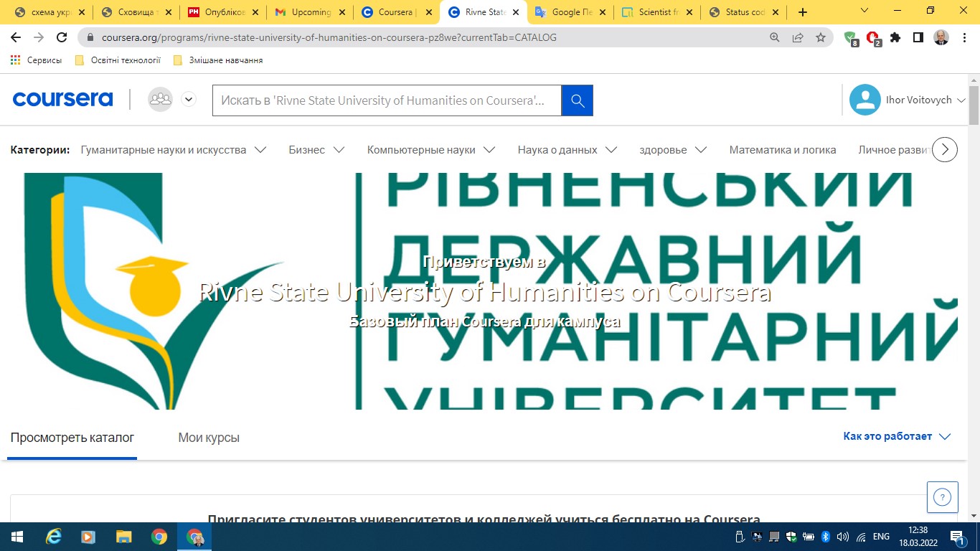Change the ENG input language
This screenshot has height=551, width=980.
tap(881, 537)
